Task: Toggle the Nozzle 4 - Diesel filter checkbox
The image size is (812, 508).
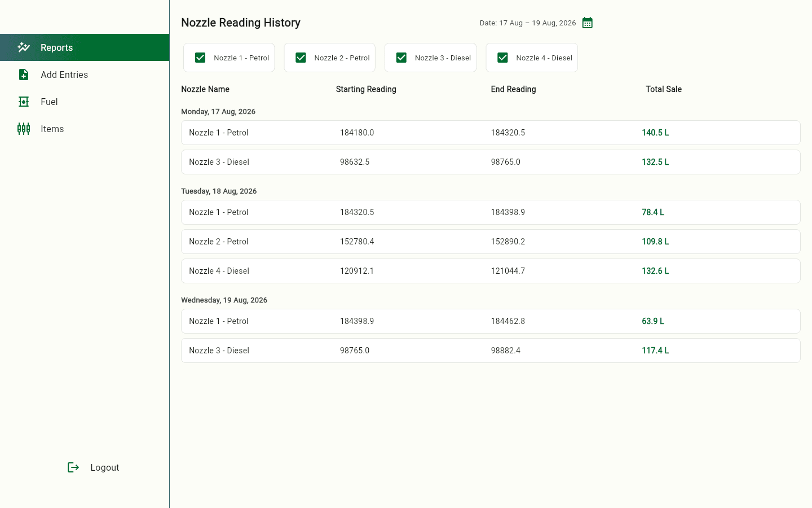Action: pos(502,58)
